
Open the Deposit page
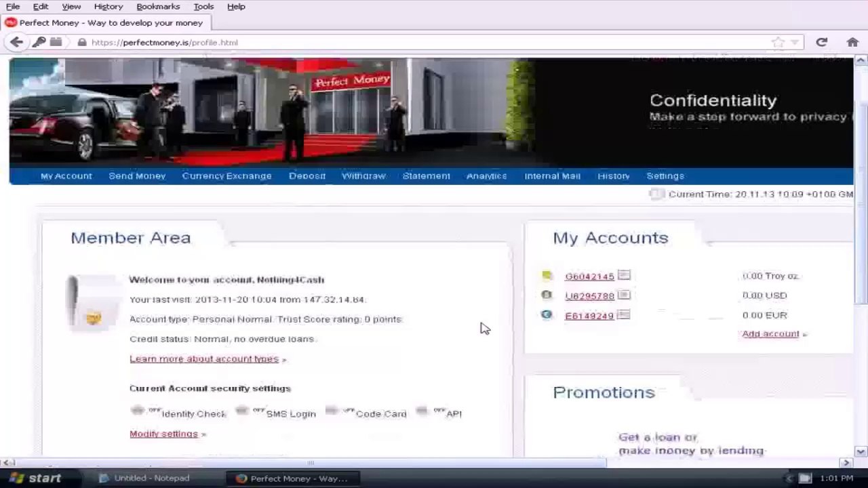click(307, 176)
